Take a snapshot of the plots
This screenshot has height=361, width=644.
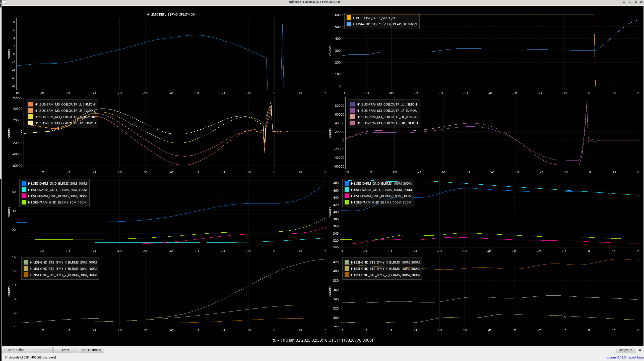coord(626,350)
